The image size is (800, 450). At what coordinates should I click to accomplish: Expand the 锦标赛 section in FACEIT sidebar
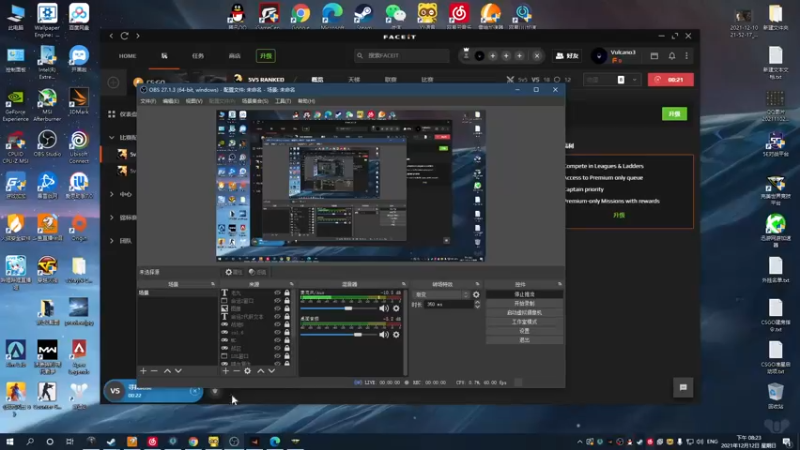point(112,218)
